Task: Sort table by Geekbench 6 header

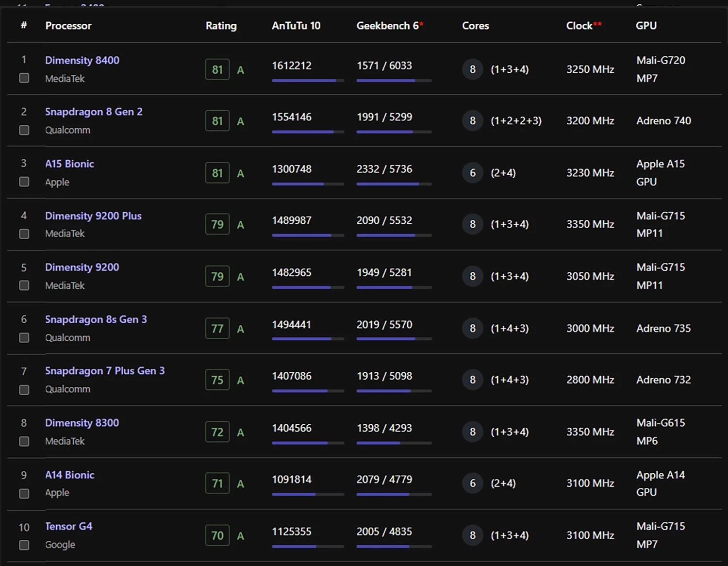Action: [390, 26]
